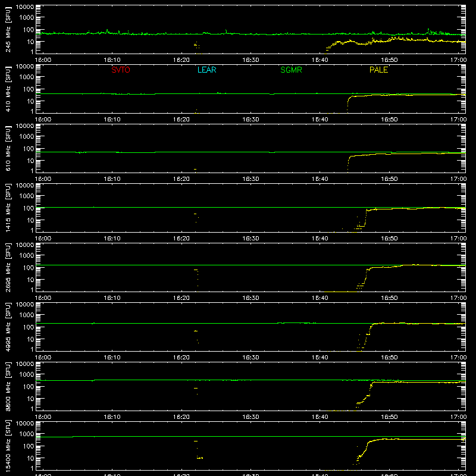
Task: Select the 410 MHz [SFU] axis label
Action: pyautogui.click(x=8, y=89)
